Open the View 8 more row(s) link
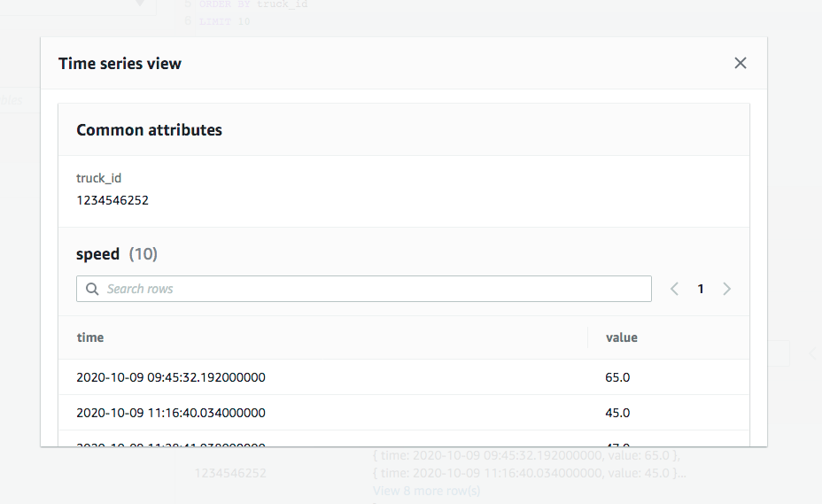822x504 pixels. (426, 490)
